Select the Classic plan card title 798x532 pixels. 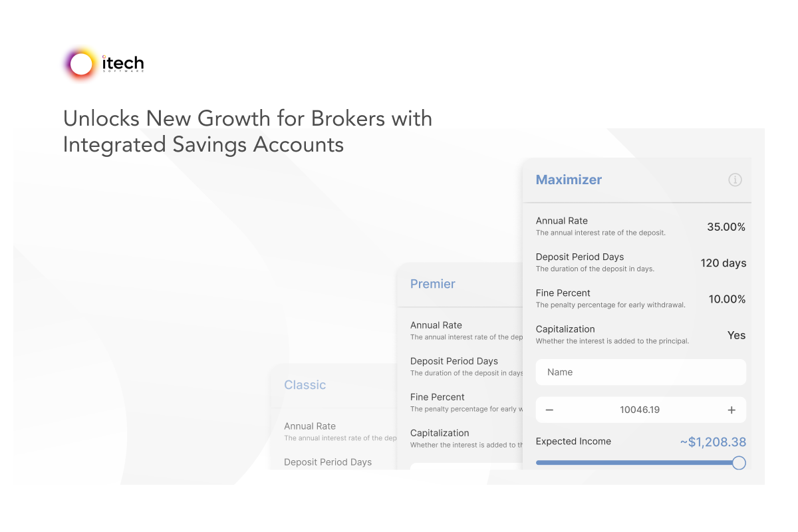[305, 385]
